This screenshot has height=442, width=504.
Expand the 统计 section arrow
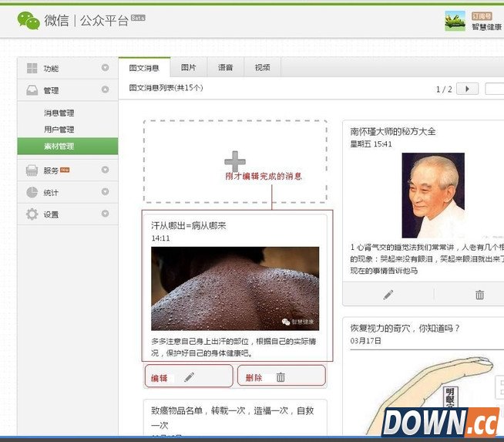pos(105,192)
